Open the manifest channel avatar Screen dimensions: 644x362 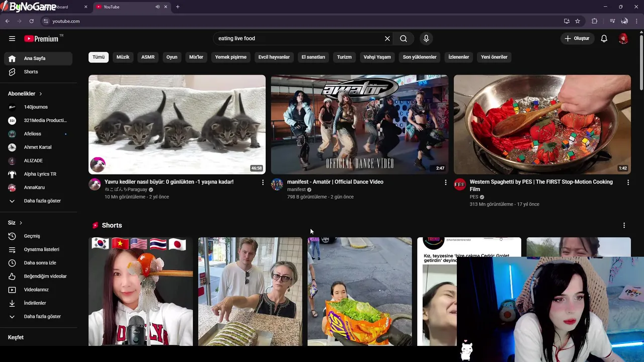(x=277, y=185)
